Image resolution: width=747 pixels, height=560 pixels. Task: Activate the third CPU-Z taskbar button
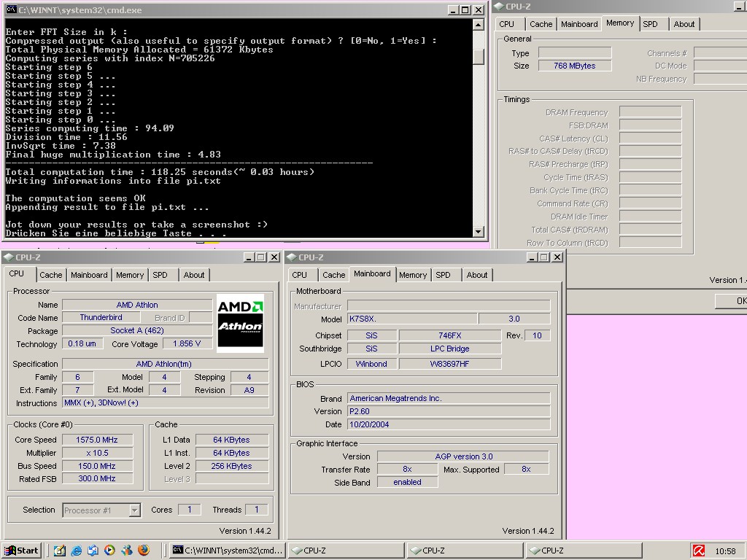tap(584, 551)
